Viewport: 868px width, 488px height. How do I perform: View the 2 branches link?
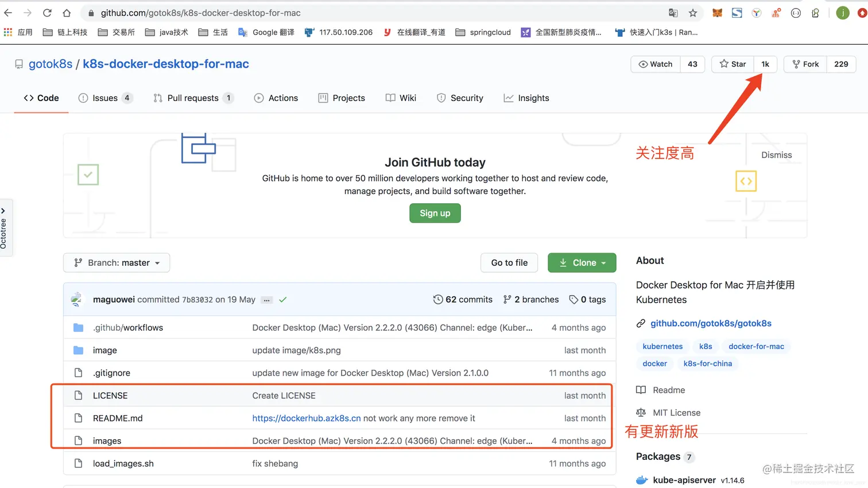[x=531, y=300]
